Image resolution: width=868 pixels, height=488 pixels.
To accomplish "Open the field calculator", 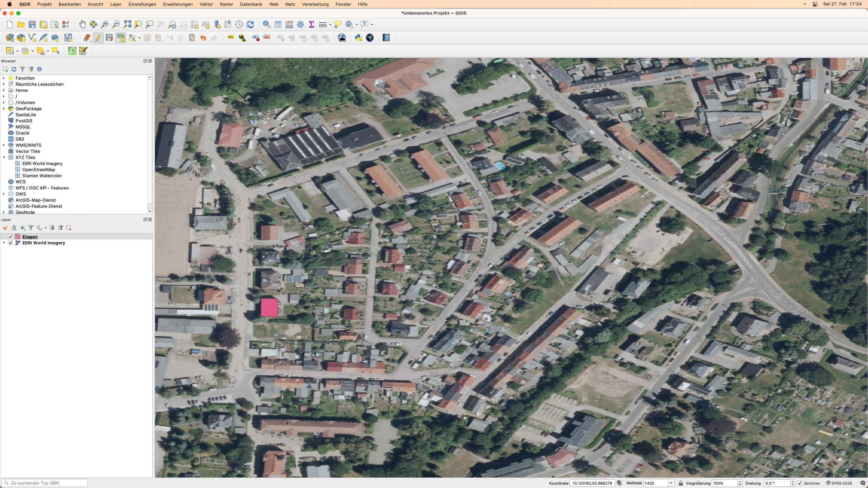I will point(289,24).
